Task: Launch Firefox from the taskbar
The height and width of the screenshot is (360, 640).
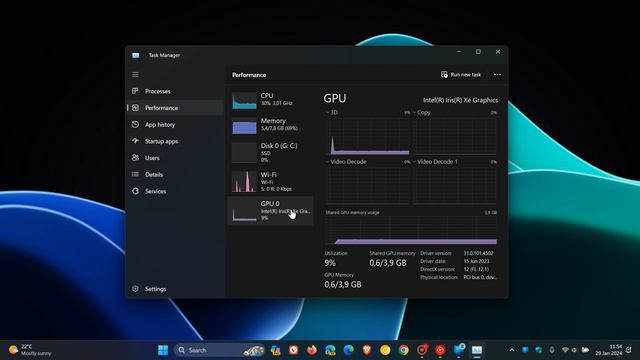Action: [312, 350]
